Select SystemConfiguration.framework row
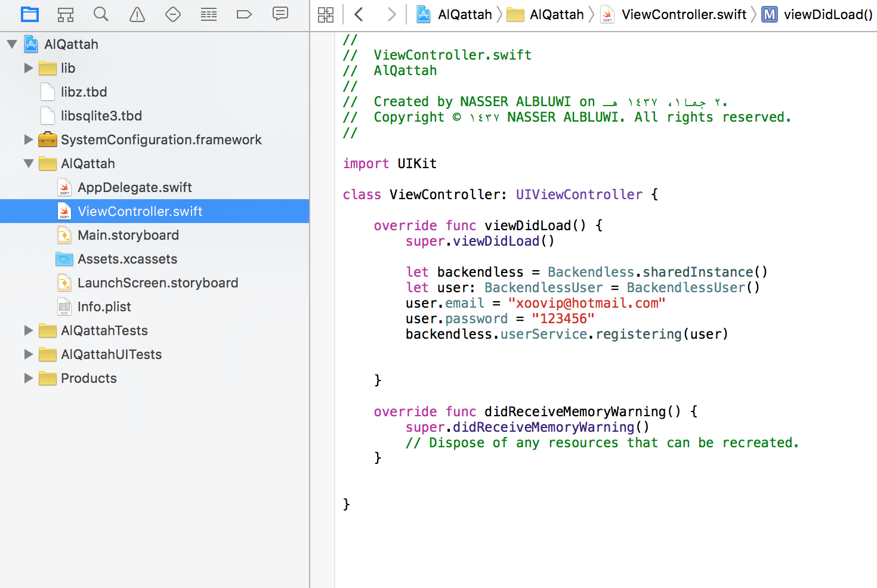The image size is (877, 588). tap(155, 140)
